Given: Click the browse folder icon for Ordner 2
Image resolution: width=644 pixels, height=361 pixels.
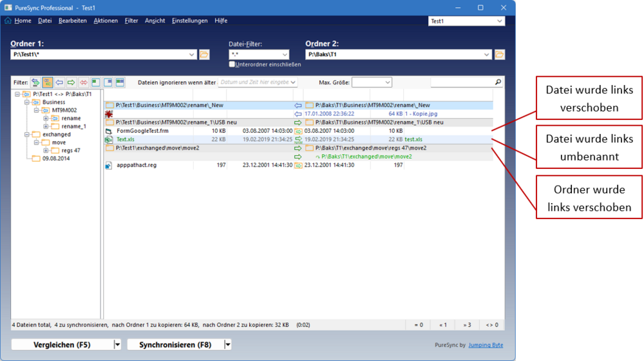Looking at the screenshot, I should tap(500, 54).
